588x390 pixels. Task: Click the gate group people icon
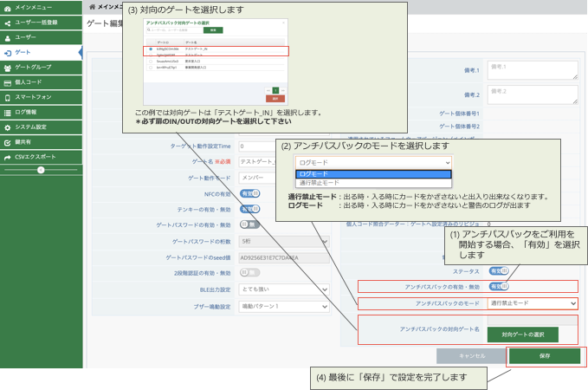coord(8,68)
